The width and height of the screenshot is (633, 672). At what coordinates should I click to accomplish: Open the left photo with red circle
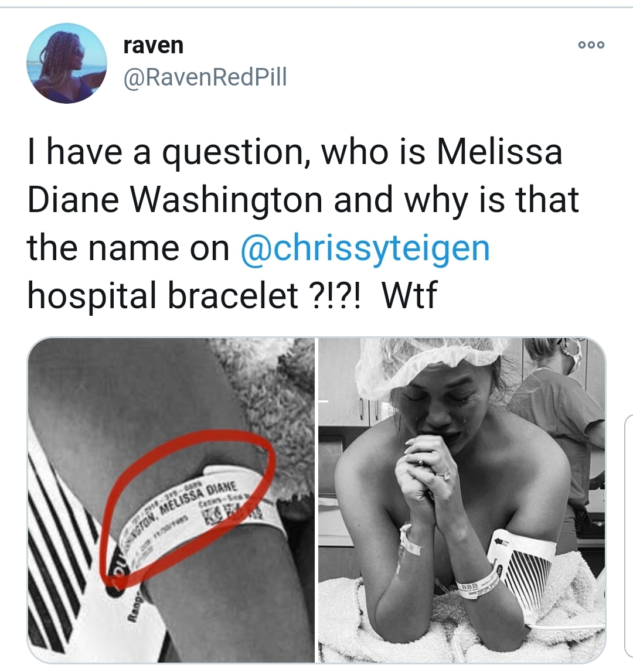pyautogui.click(x=171, y=500)
